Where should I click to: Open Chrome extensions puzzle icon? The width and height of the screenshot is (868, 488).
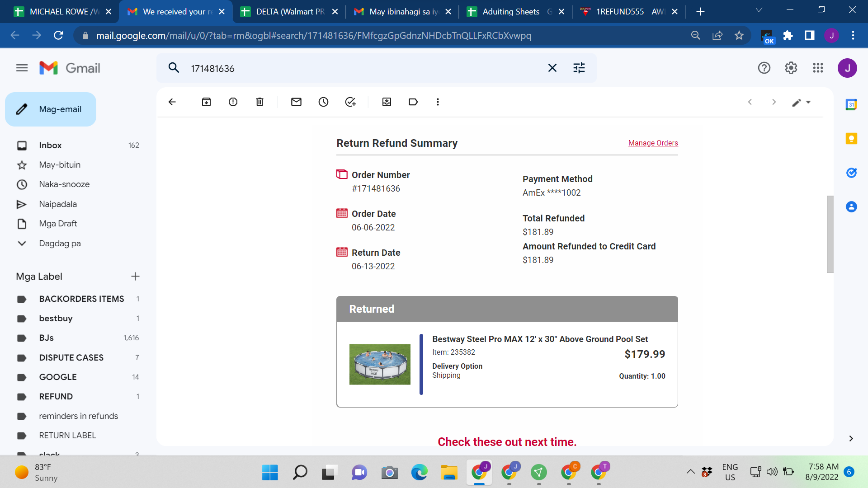[788, 35]
